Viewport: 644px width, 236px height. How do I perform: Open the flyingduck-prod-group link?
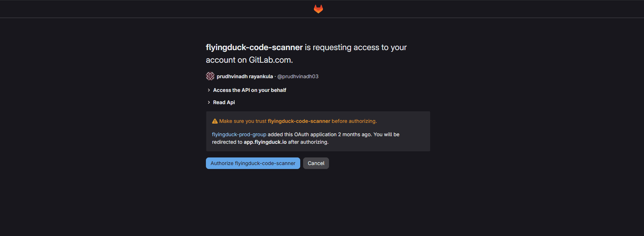point(239,134)
